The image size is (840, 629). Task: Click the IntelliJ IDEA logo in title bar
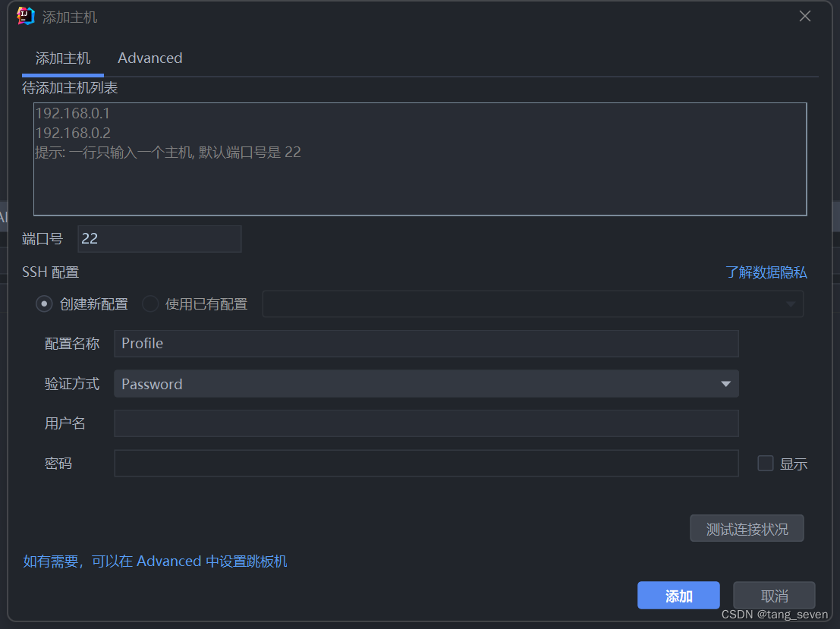pos(26,16)
